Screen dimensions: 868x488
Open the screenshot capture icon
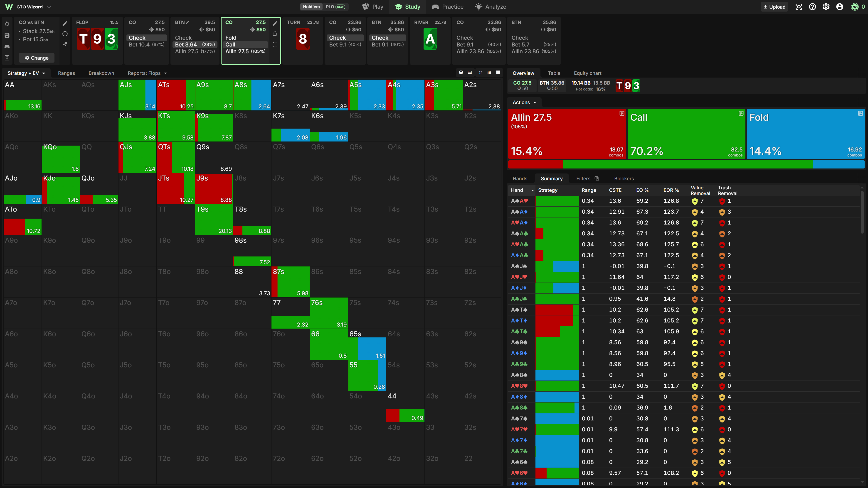pos(799,7)
